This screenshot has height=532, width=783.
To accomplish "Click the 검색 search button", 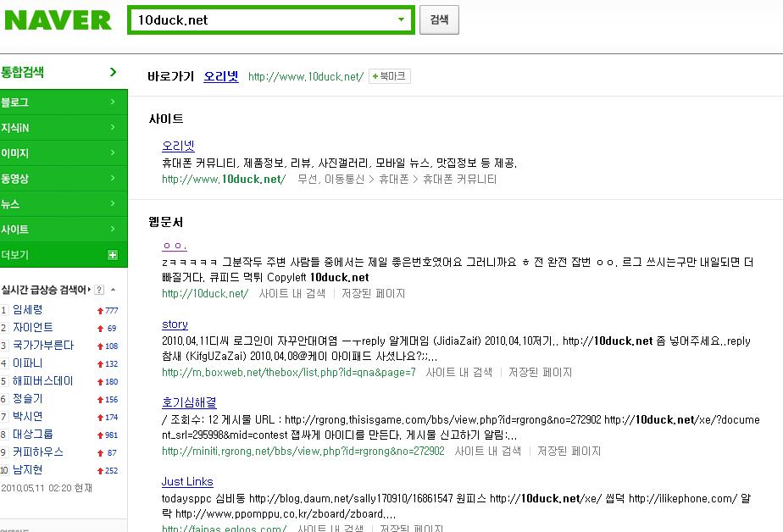I will [x=439, y=20].
